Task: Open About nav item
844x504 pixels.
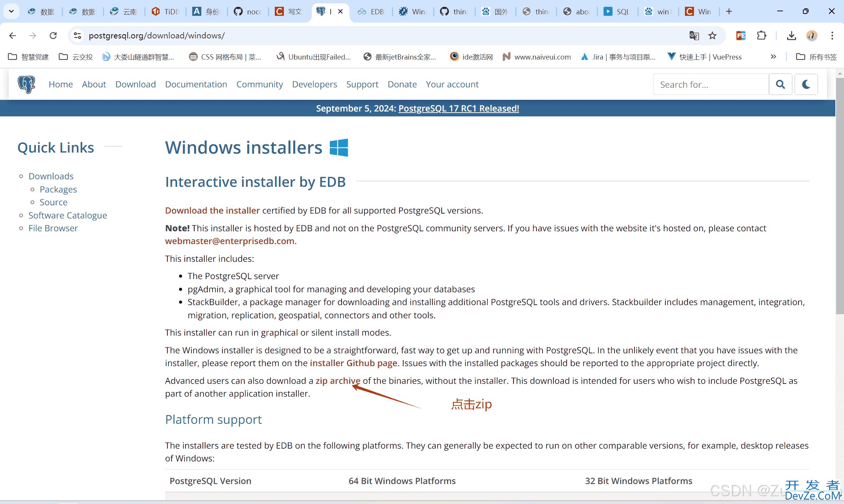Action: point(94,84)
